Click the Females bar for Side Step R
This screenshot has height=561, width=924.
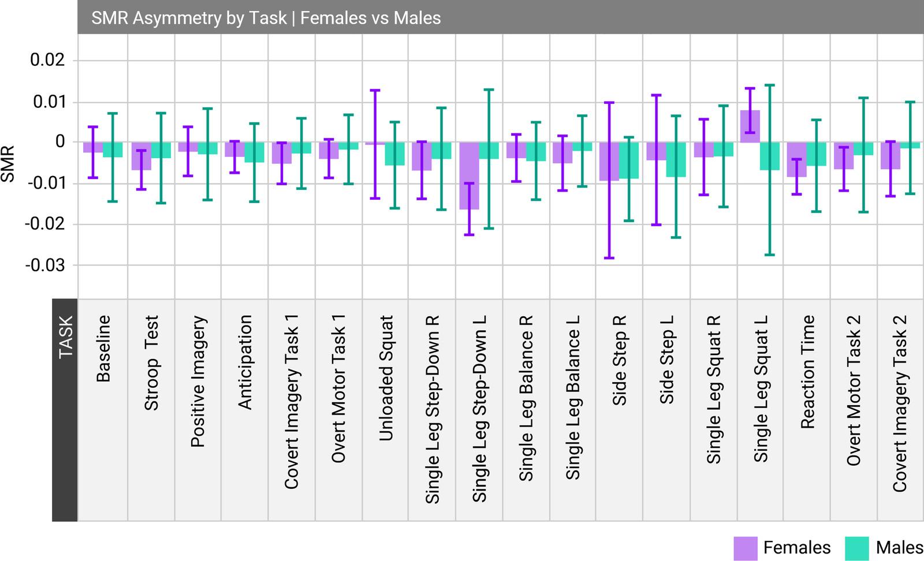609,162
